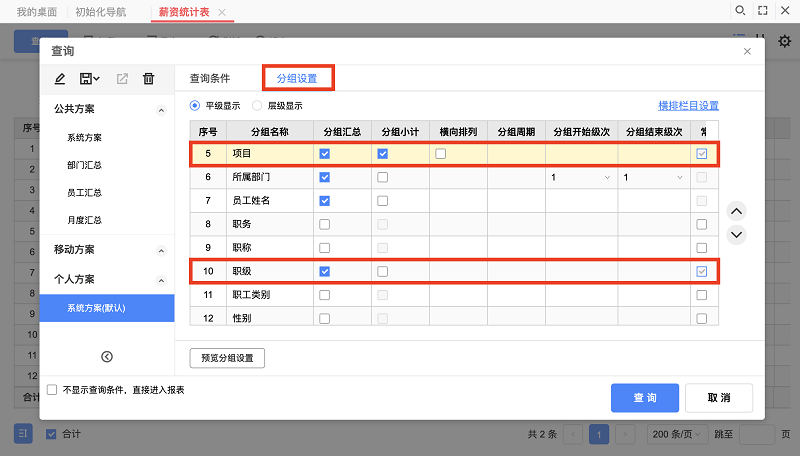The image size is (800, 456).
Task: Open the 200 条/页 page size dropdown
Action: pyautogui.click(x=677, y=434)
